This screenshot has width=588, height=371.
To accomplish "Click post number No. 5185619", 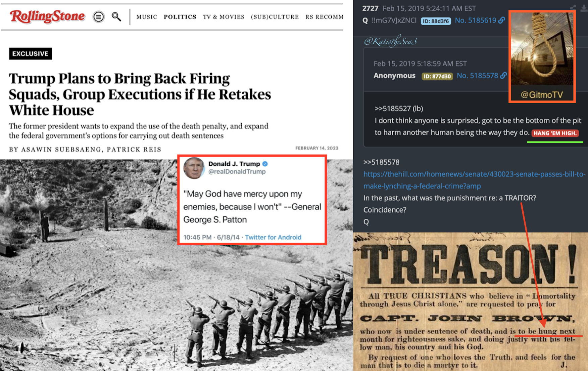I will coord(475,20).
